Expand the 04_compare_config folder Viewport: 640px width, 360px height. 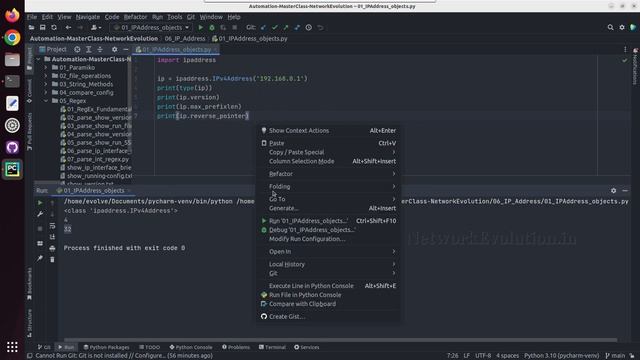tap(46, 93)
